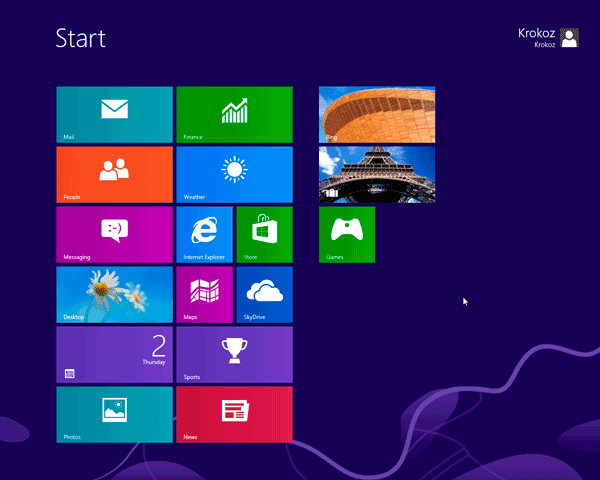Open the Windows Store tile
Viewport: 600px width, 480px height.
click(x=264, y=235)
